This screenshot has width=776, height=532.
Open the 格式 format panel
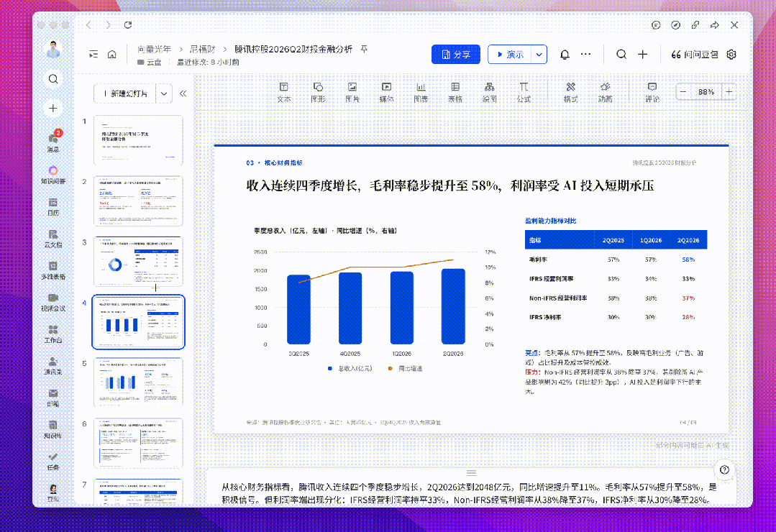click(570, 93)
